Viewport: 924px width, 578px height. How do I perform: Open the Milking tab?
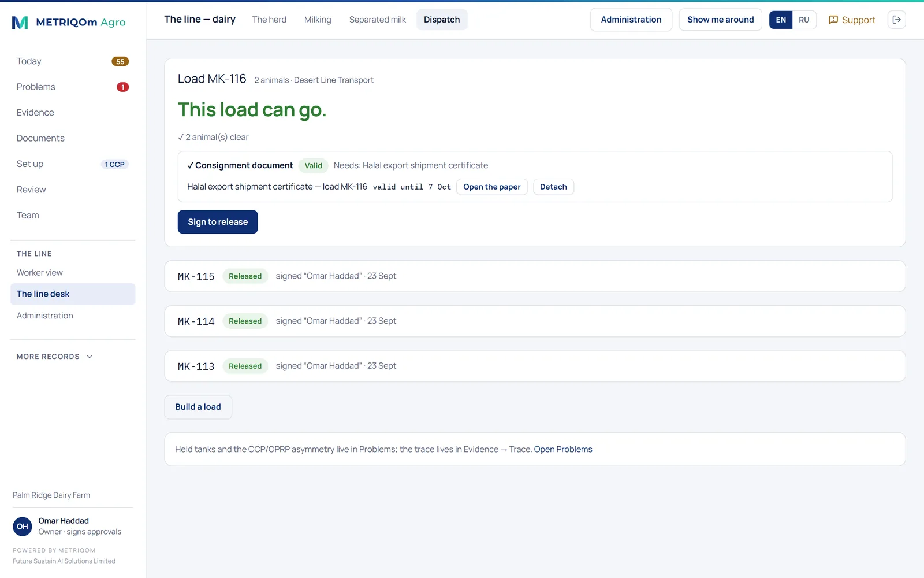tap(318, 20)
